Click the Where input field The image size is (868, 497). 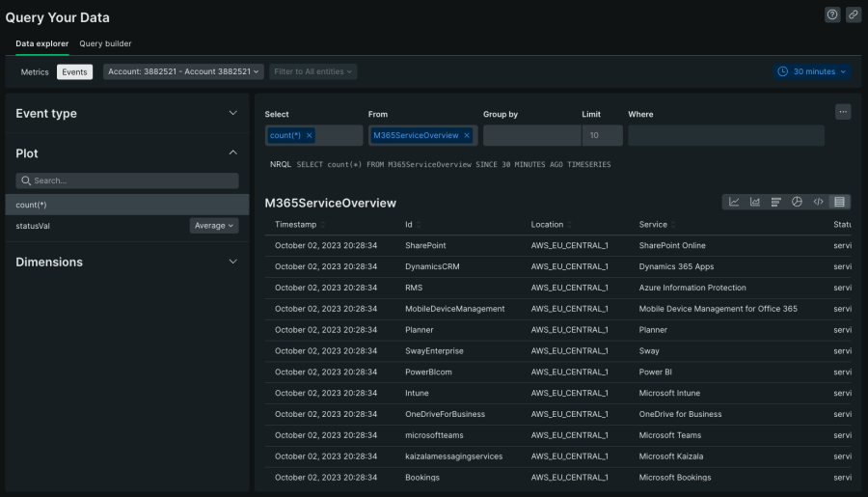(x=726, y=136)
